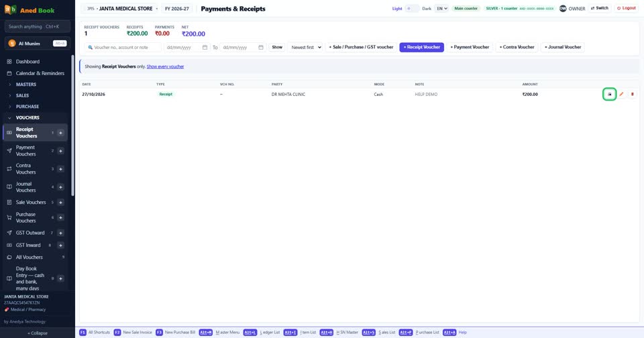Click the + Receipt Voucher button
Screen dimensions: 644x338
click(x=421, y=47)
